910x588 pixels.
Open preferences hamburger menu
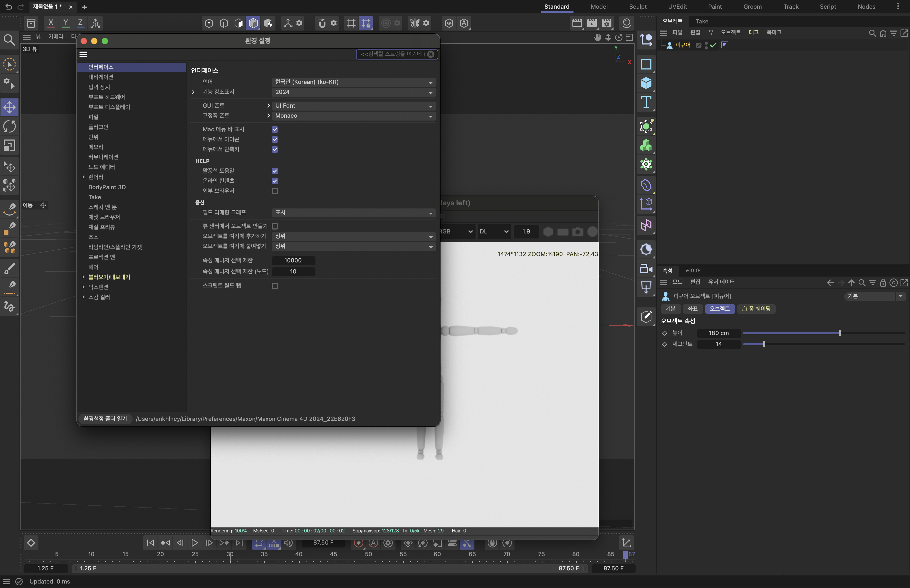pos(83,54)
